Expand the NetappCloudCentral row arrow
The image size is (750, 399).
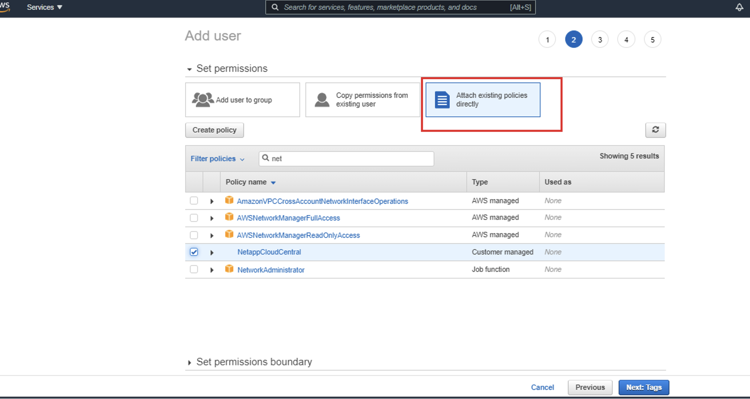[x=211, y=253]
